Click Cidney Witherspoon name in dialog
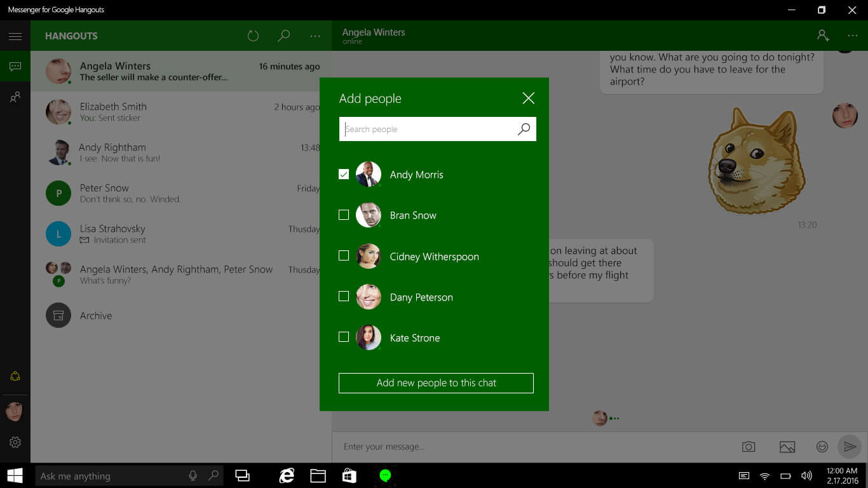Screen dimensions: 868x488 (435, 257)
